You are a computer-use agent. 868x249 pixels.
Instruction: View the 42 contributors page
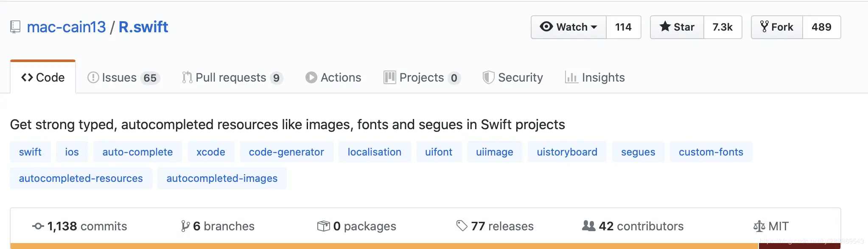(633, 226)
